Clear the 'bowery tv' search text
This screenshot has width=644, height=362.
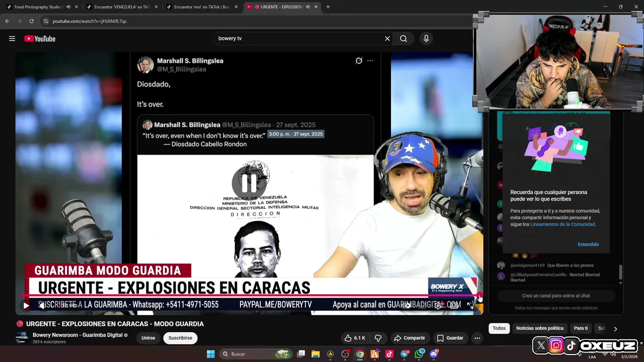(387, 39)
